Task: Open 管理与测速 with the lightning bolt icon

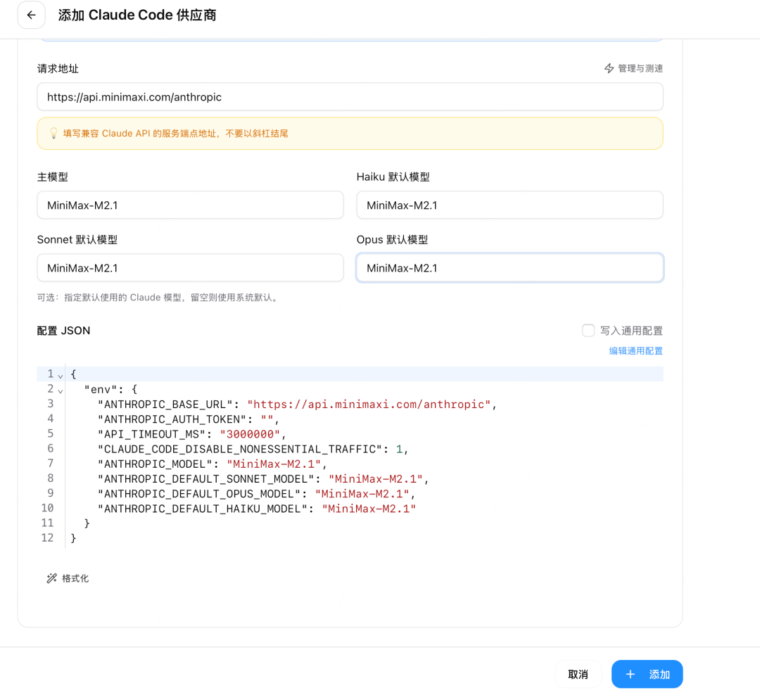Action: pyautogui.click(x=633, y=68)
